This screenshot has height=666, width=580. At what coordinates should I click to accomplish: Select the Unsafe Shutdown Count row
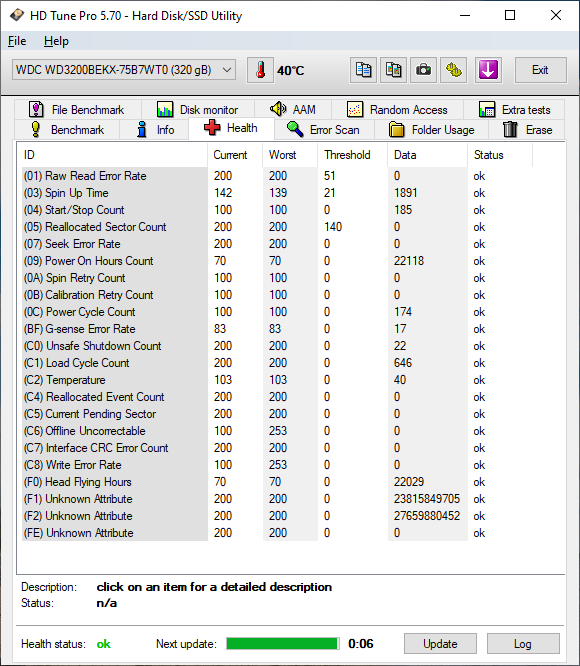click(x=277, y=346)
